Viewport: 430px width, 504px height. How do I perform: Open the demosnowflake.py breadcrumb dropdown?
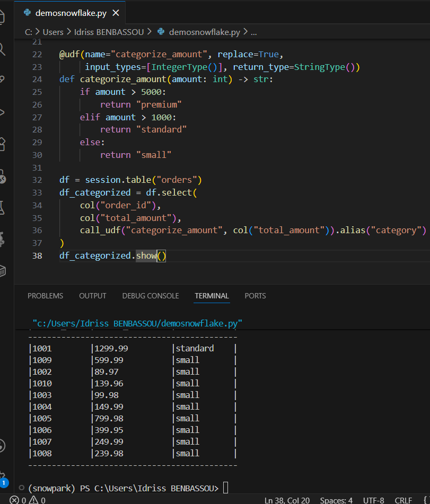click(204, 32)
